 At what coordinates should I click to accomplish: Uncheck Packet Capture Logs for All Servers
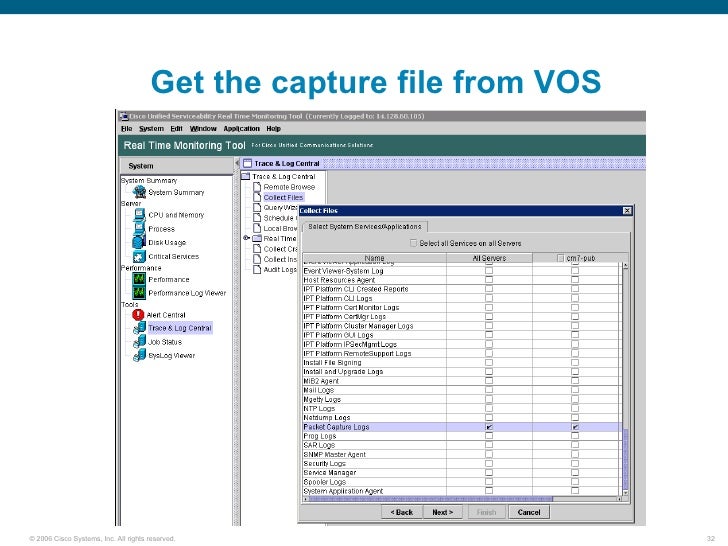click(489, 427)
